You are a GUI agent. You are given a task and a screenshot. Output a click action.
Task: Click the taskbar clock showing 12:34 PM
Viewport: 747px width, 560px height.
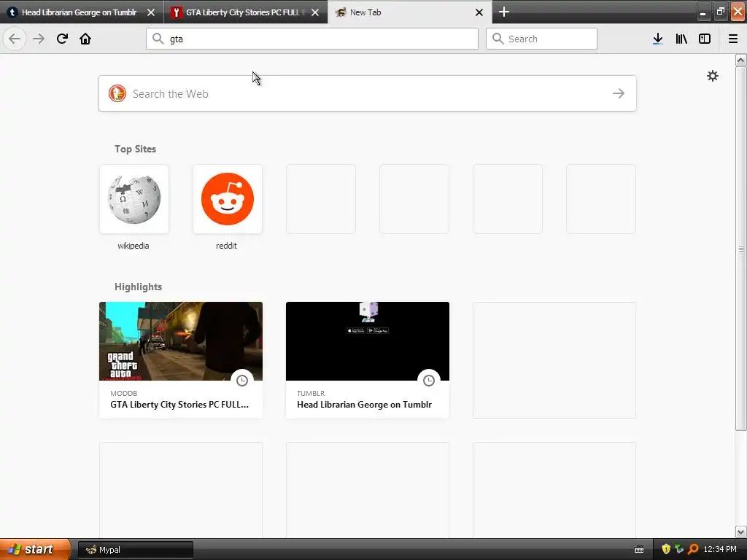pyautogui.click(x=720, y=549)
